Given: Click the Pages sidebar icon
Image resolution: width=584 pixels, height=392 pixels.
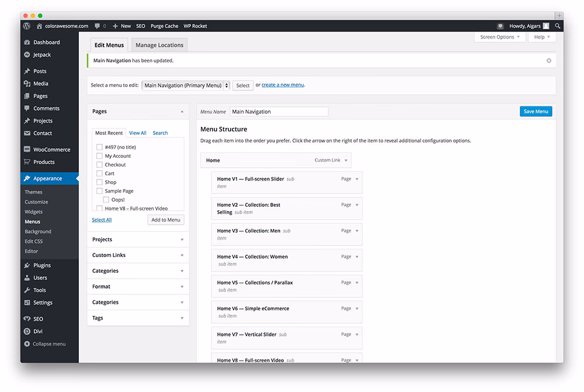Looking at the screenshot, I should click(x=27, y=96).
